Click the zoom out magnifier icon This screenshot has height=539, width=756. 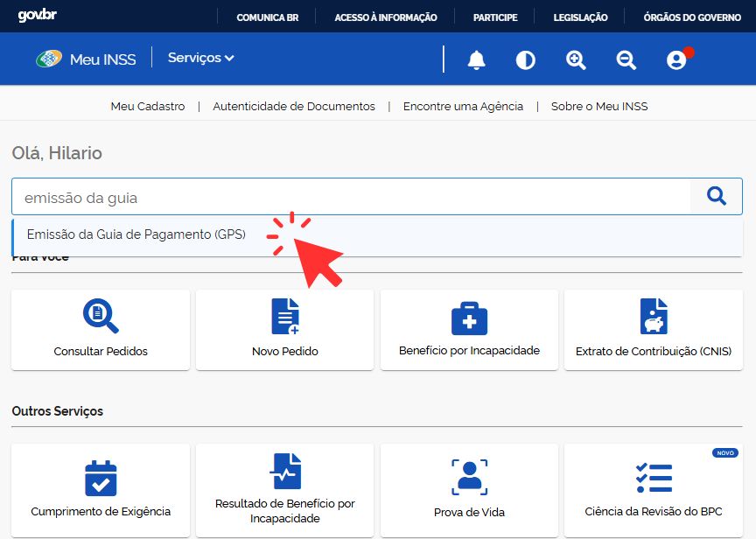pyautogui.click(x=626, y=59)
